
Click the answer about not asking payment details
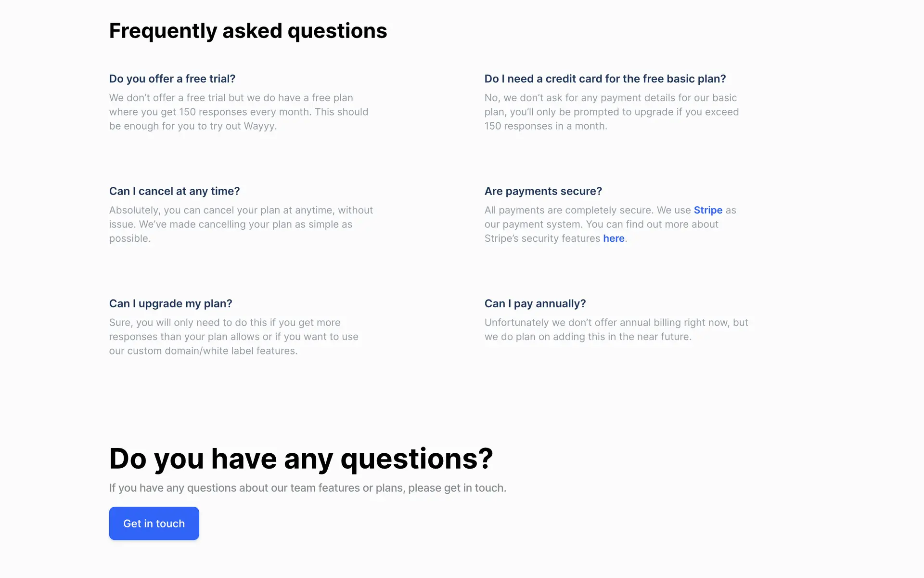pyautogui.click(x=611, y=112)
